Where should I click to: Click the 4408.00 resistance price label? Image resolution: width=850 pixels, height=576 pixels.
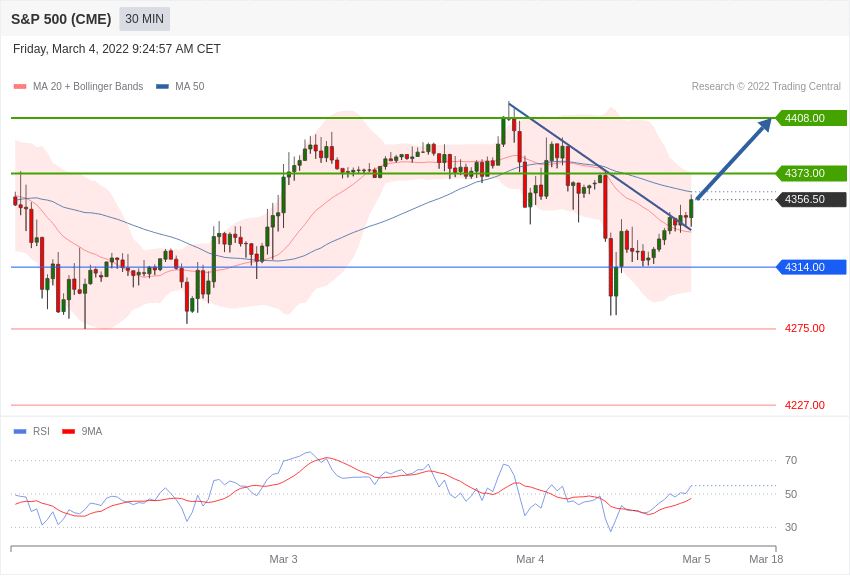coord(811,118)
